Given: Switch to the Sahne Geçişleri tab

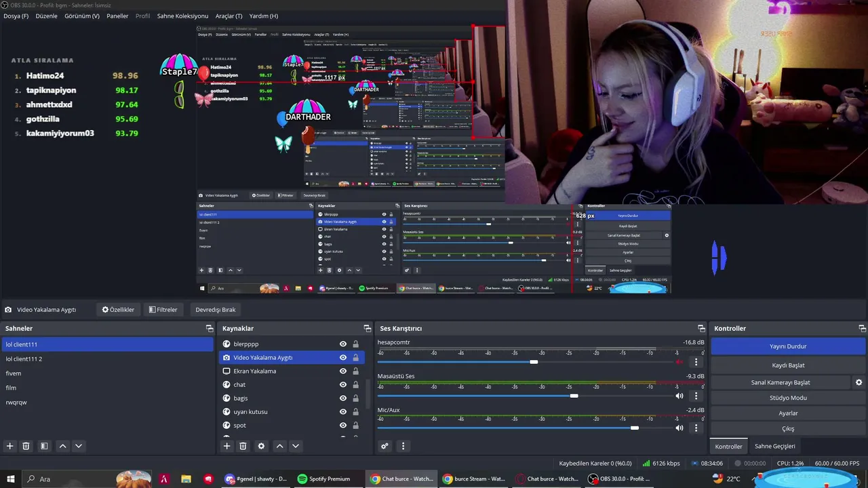Looking at the screenshot, I should (775, 446).
